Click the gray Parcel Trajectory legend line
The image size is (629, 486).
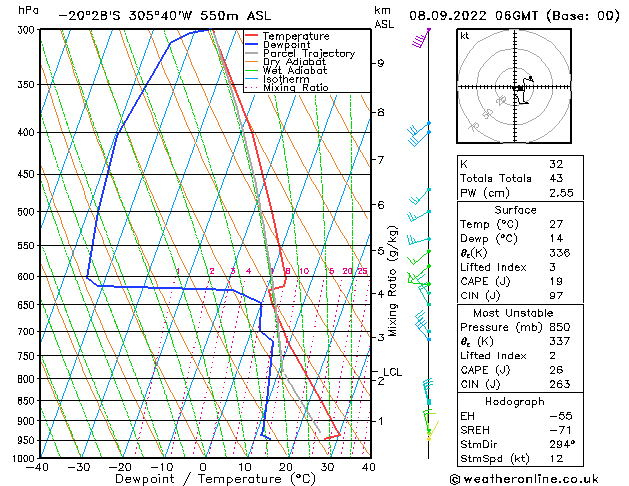coord(252,53)
